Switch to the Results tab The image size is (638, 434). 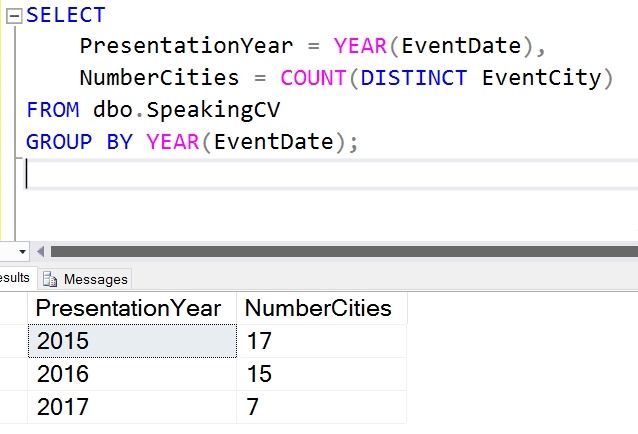14,279
